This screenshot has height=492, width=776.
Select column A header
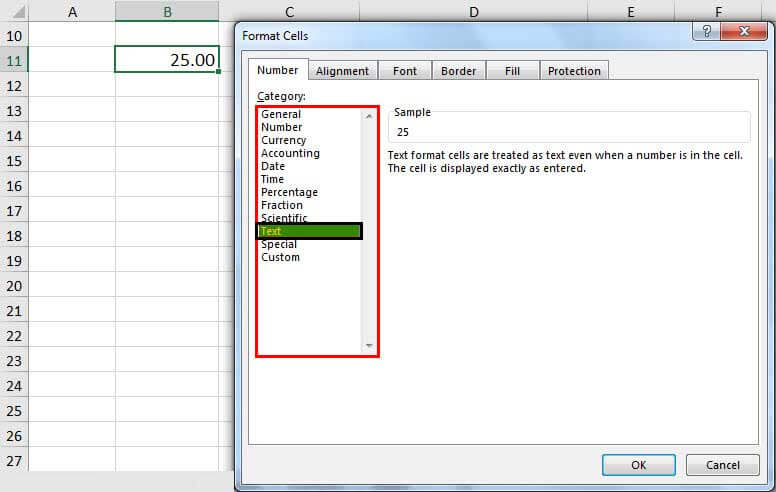[72, 11]
